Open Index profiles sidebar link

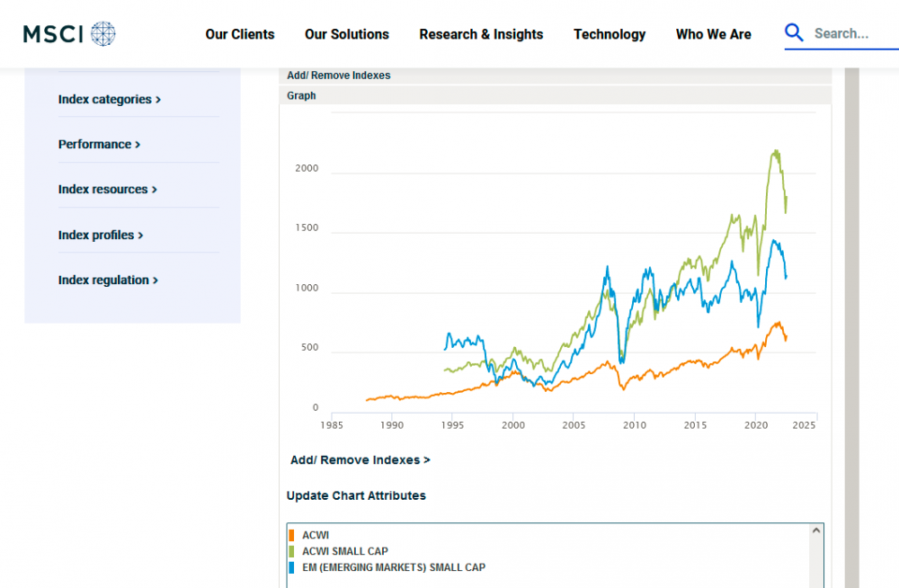coord(101,235)
